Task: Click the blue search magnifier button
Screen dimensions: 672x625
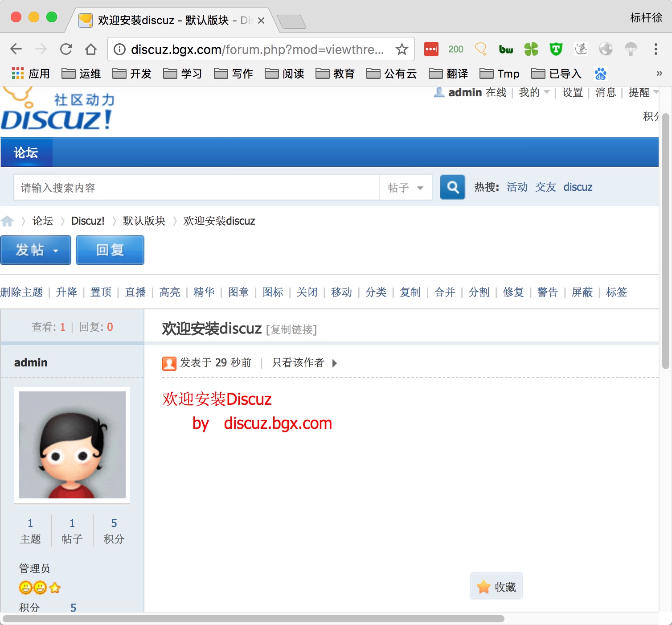Action: click(453, 187)
